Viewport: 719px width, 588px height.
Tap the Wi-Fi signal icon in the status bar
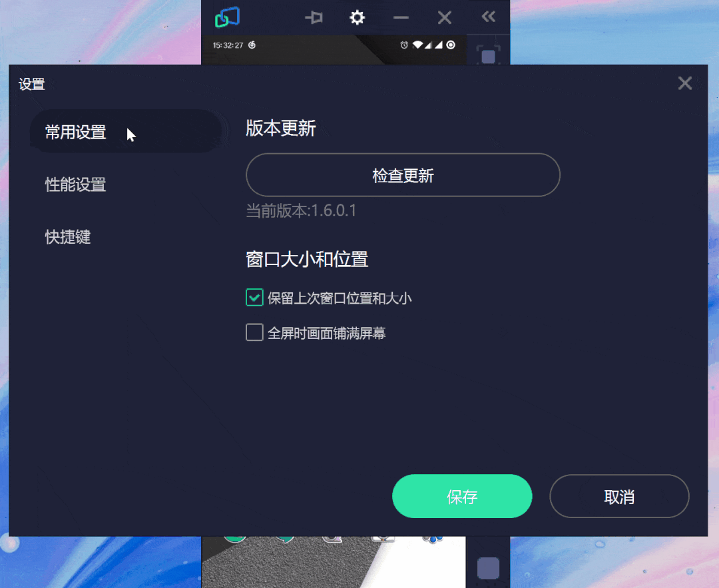click(x=417, y=45)
